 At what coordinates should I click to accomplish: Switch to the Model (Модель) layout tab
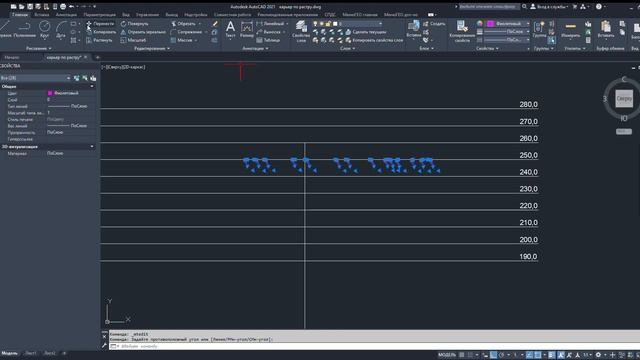coord(9,353)
